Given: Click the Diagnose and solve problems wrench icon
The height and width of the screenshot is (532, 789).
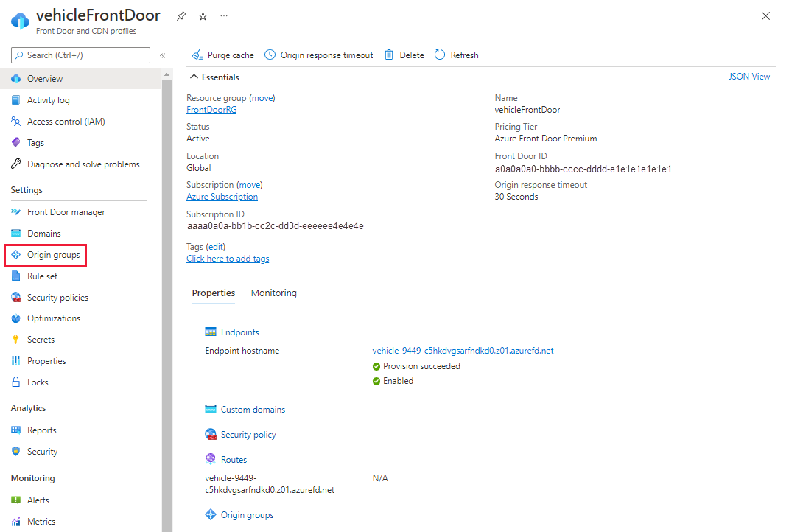Looking at the screenshot, I should click(16, 164).
